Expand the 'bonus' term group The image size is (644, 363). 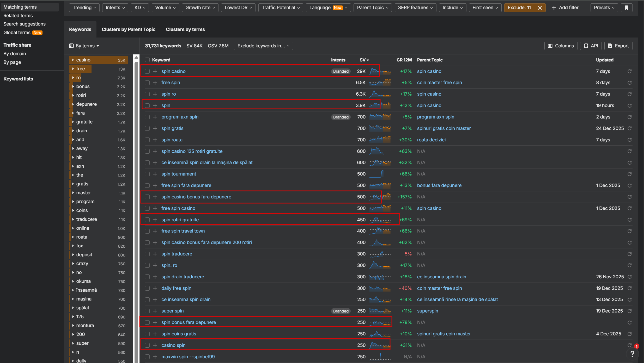coord(73,86)
